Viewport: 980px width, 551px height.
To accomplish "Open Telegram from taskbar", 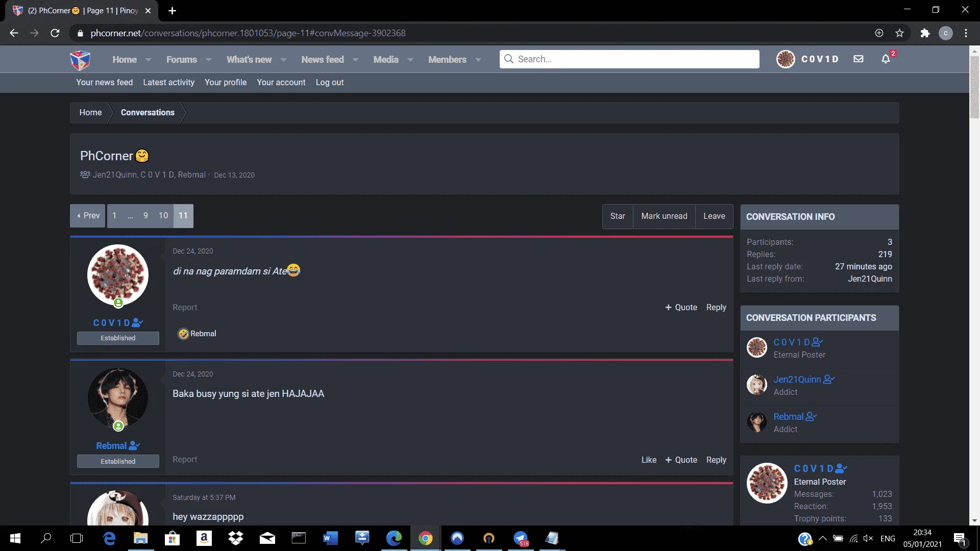I will [521, 538].
